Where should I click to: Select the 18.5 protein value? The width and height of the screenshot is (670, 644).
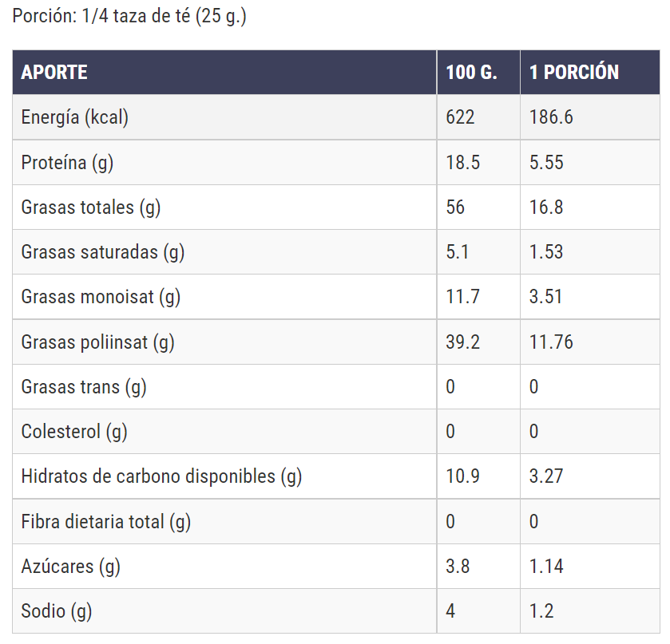pyautogui.click(x=462, y=163)
